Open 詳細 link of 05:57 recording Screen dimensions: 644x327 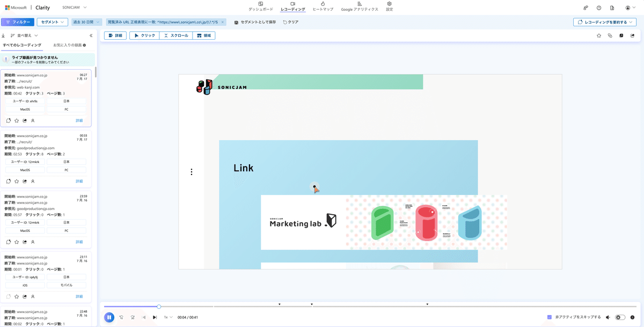tap(79, 242)
